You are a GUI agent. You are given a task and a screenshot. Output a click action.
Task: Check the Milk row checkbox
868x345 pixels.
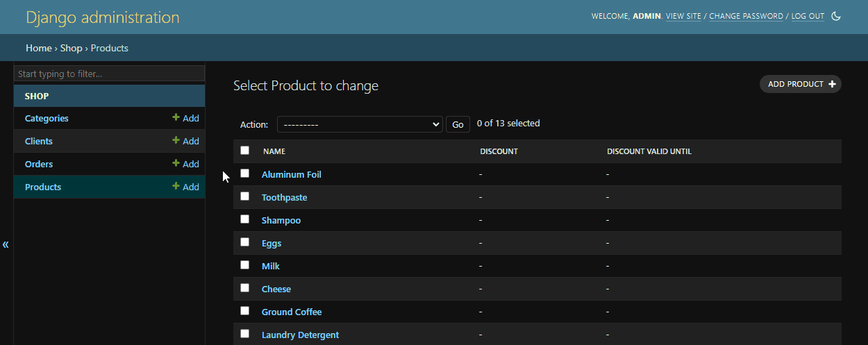244,265
